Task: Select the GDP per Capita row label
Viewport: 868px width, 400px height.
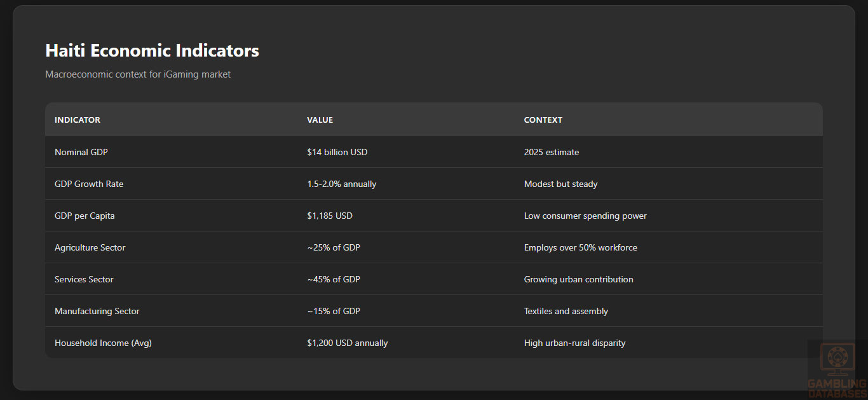Action: click(85, 216)
